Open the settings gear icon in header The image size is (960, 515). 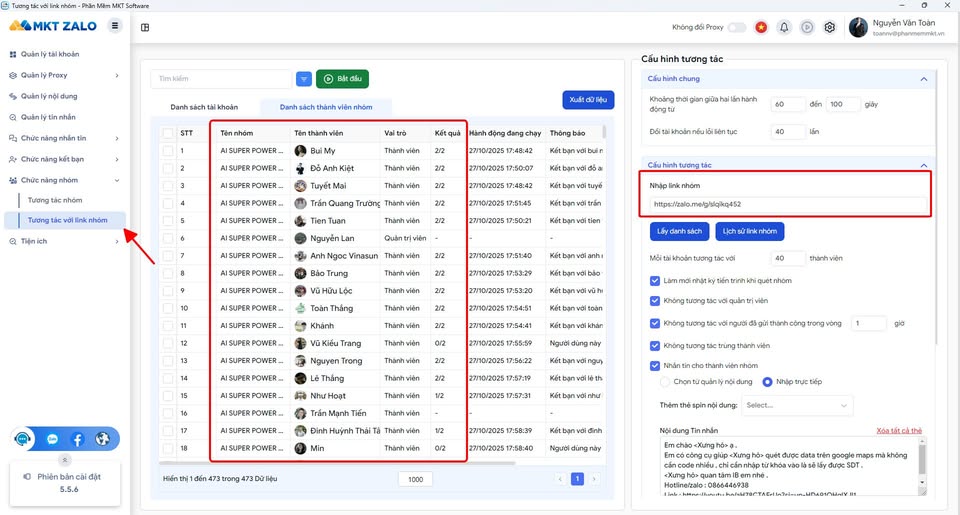tap(830, 28)
